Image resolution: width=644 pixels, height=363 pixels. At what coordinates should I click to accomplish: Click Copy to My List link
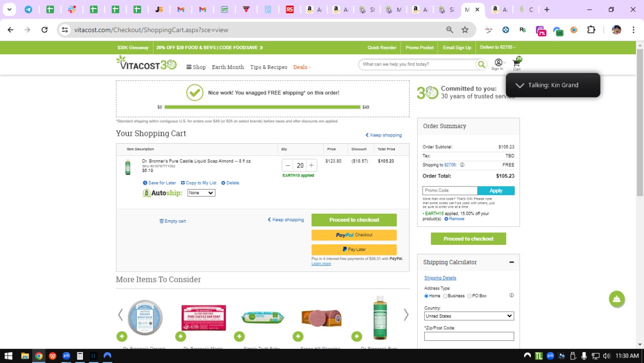[x=199, y=183]
